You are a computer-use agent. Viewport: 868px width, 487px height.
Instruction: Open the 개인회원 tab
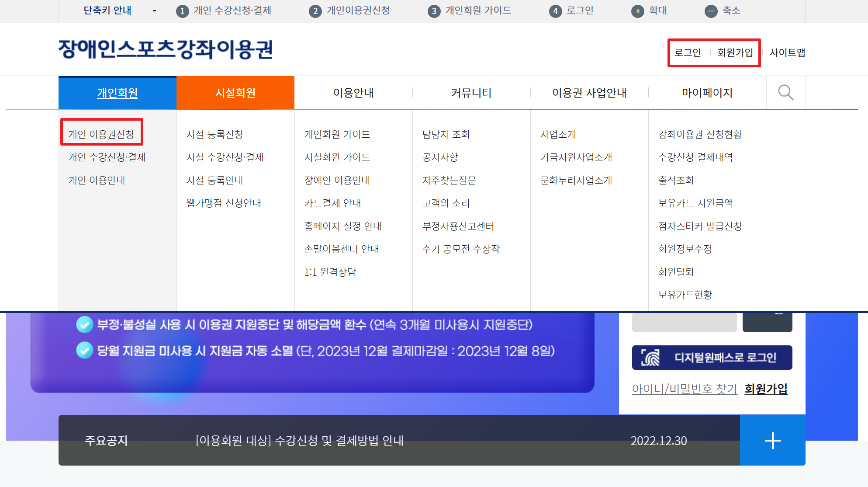point(117,93)
